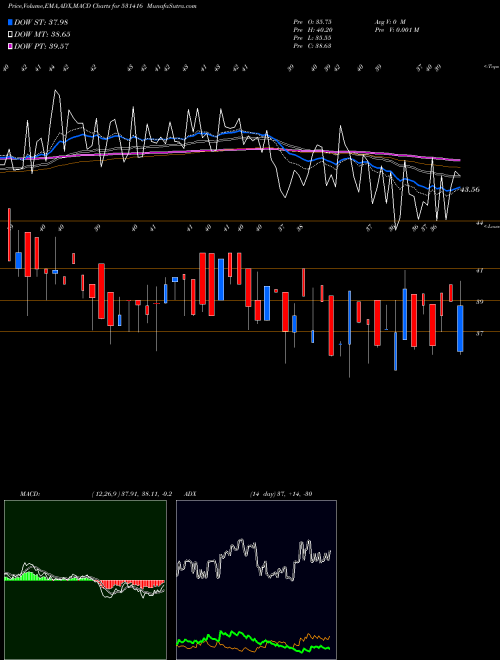500x660 pixels.
Task: Click the 37 price axis label
Action: (x=479, y=333)
